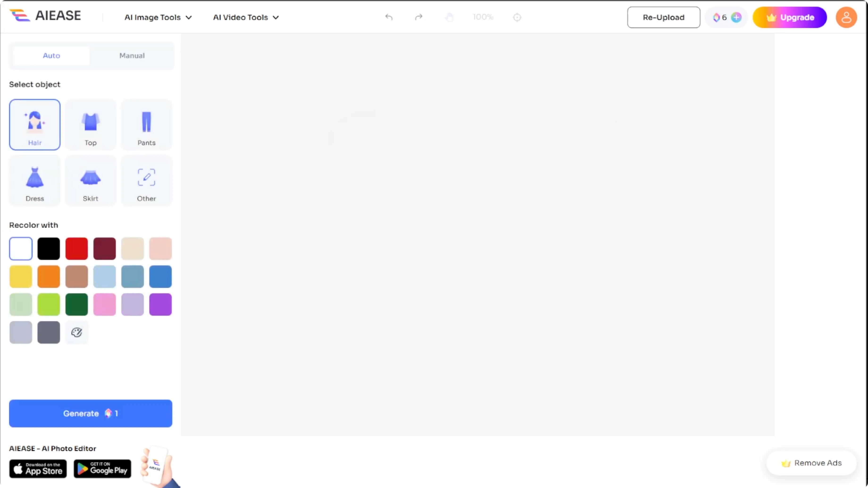Image resolution: width=868 pixels, height=488 pixels.
Task: Choose the yellow color swatch
Action: point(21,277)
